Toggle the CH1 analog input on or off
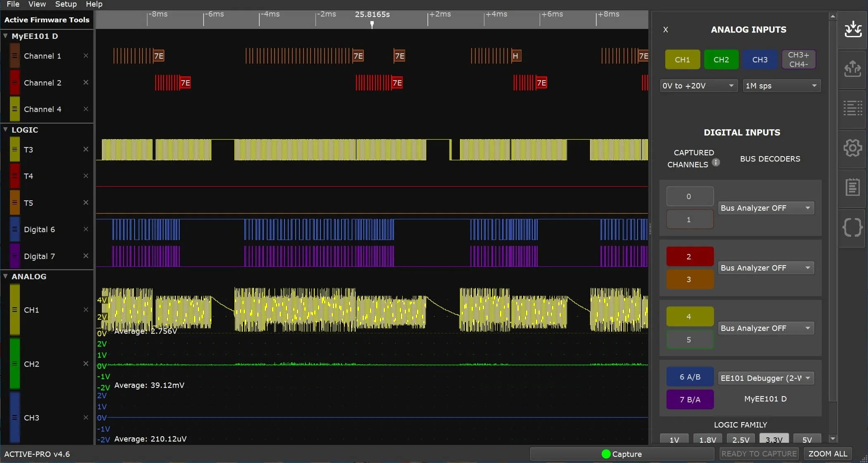 [682, 59]
